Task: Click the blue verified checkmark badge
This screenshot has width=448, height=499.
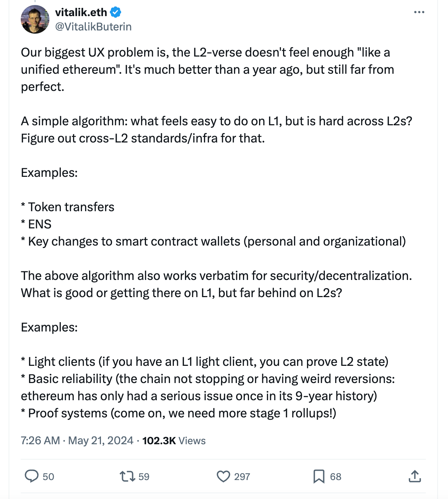Action: coord(116,12)
